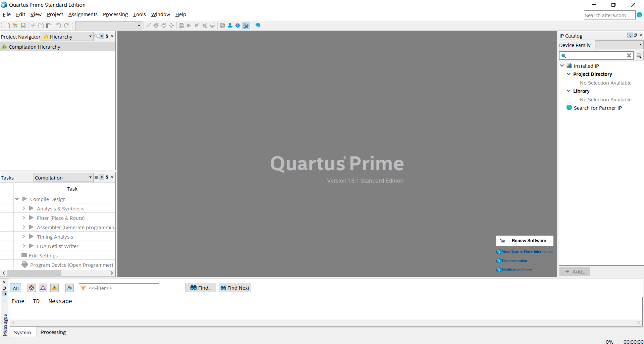Collapse the Installed IP tree node
Viewport: 644px width, 344px height.
click(x=562, y=66)
